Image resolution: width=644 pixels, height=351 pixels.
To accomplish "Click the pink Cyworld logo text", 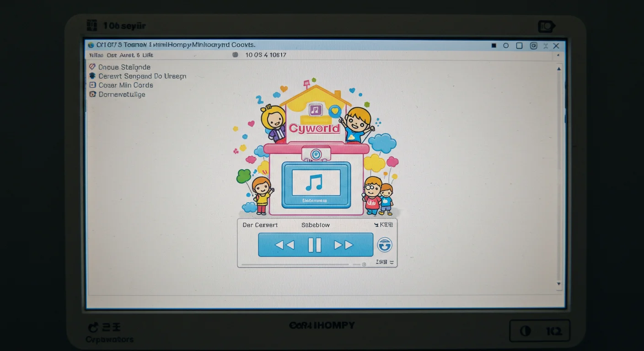I will [x=315, y=128].
